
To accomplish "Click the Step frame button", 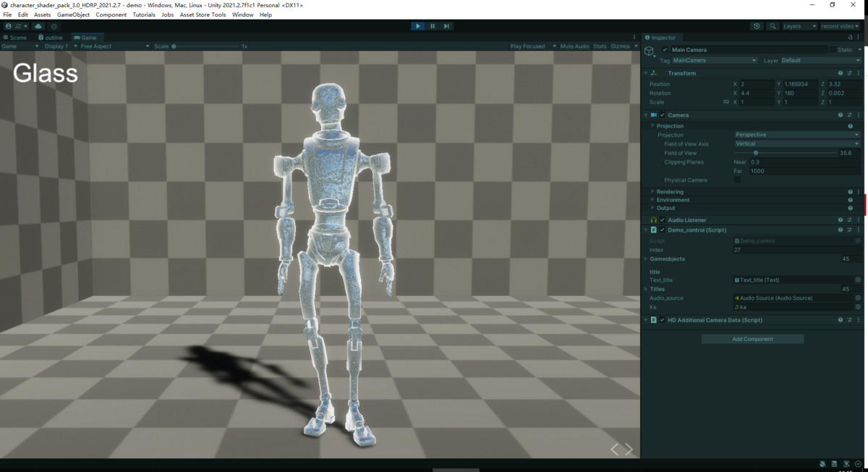I will click(x=447, y=26).
